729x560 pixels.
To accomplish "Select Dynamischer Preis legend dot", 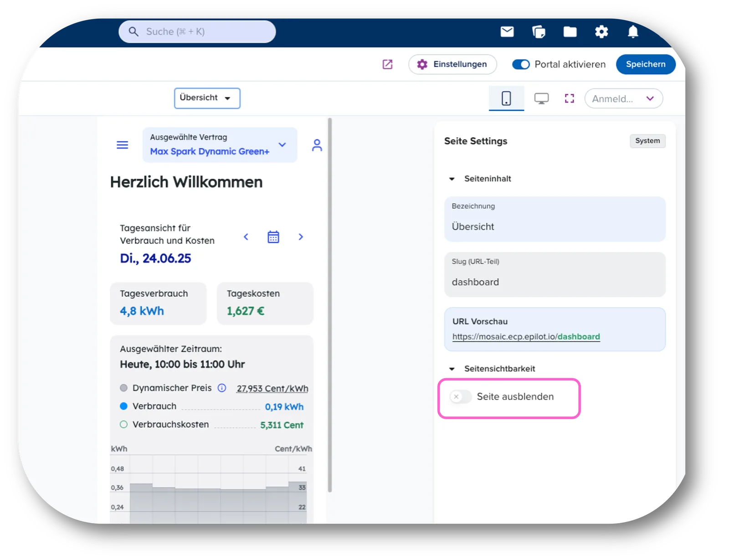I will coord(123,388).
